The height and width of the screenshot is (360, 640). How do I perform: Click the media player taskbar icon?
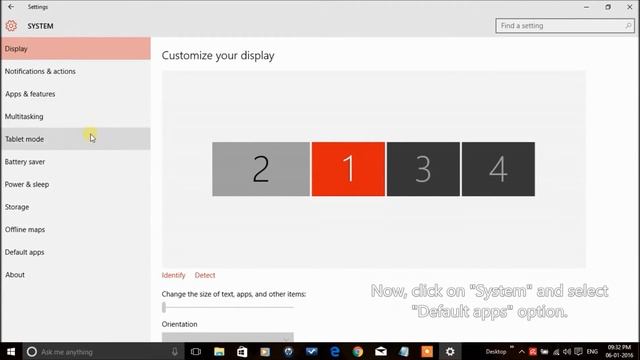[265, 351]
